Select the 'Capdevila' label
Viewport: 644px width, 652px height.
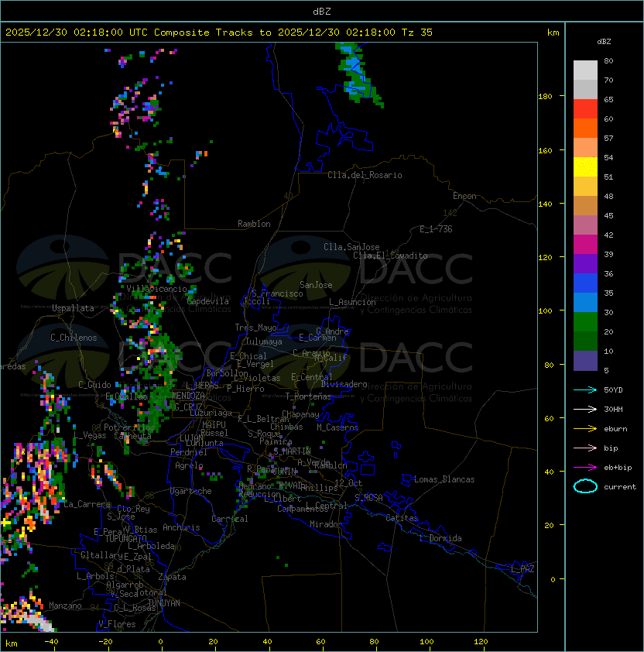click(x=208, y=301)
